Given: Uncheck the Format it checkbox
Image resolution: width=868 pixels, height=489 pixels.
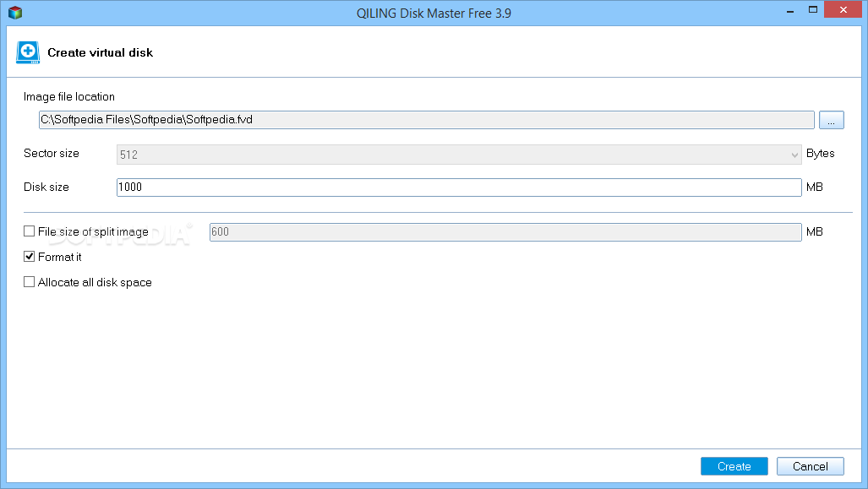Looking at the screenshot, I should point(30,257).
